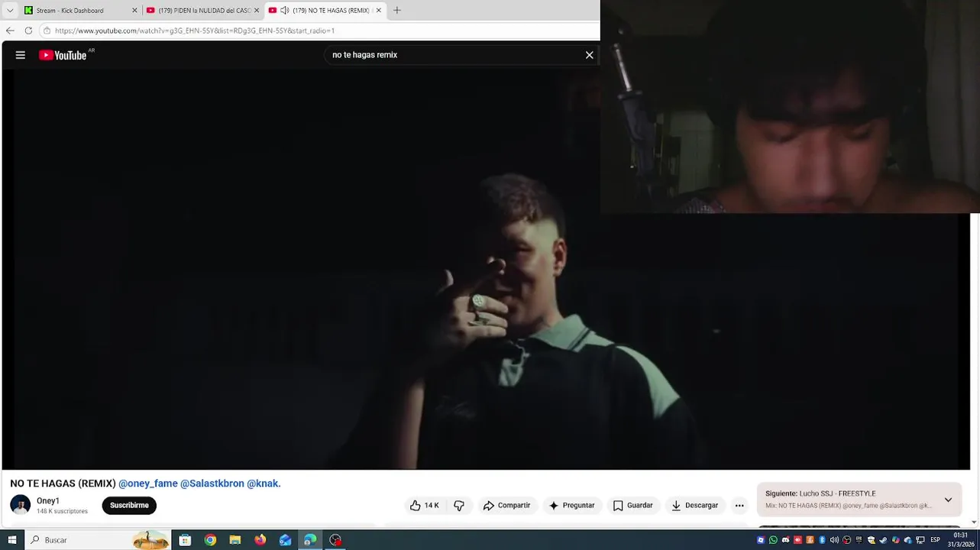Open network connection tray icon

pos(920,540)
